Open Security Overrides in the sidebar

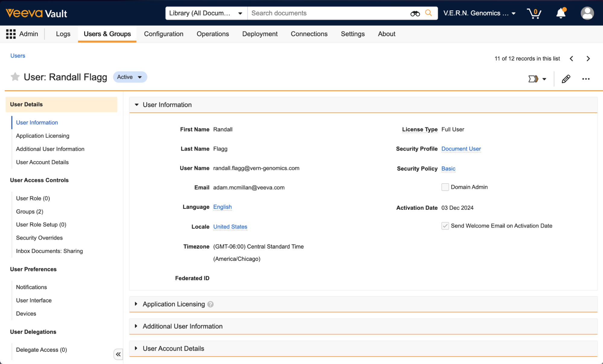pyautogui.click(x=39, y=238)
